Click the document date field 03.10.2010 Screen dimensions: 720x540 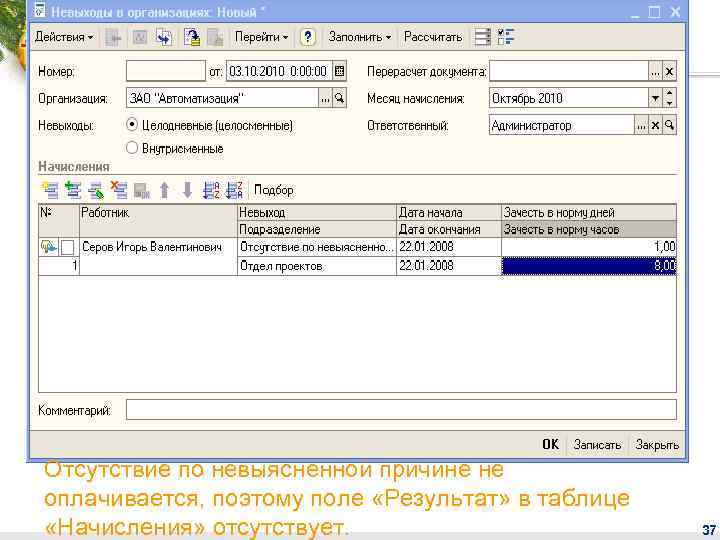[x=279, y=71]
